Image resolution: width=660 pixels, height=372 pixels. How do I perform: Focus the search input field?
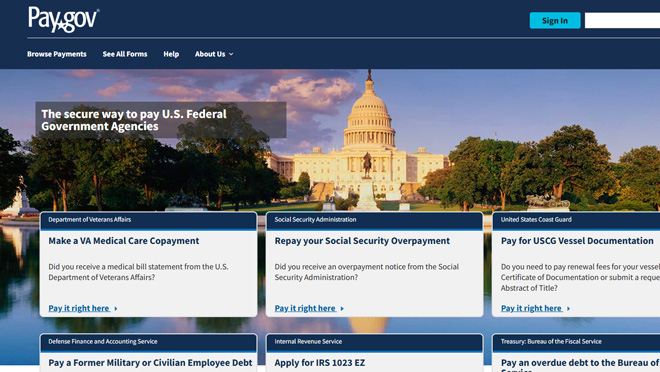[x=622, y=21]
